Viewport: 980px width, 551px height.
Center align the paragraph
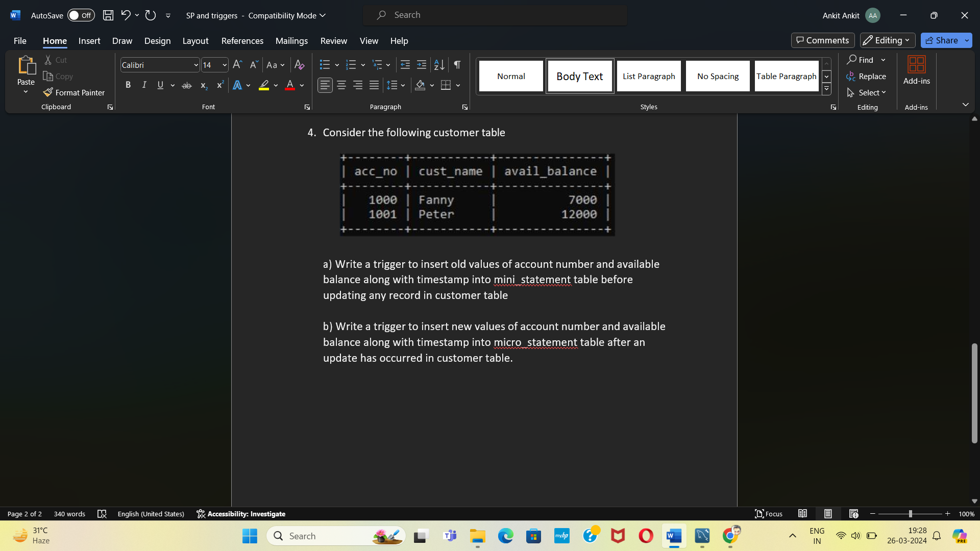341,85
